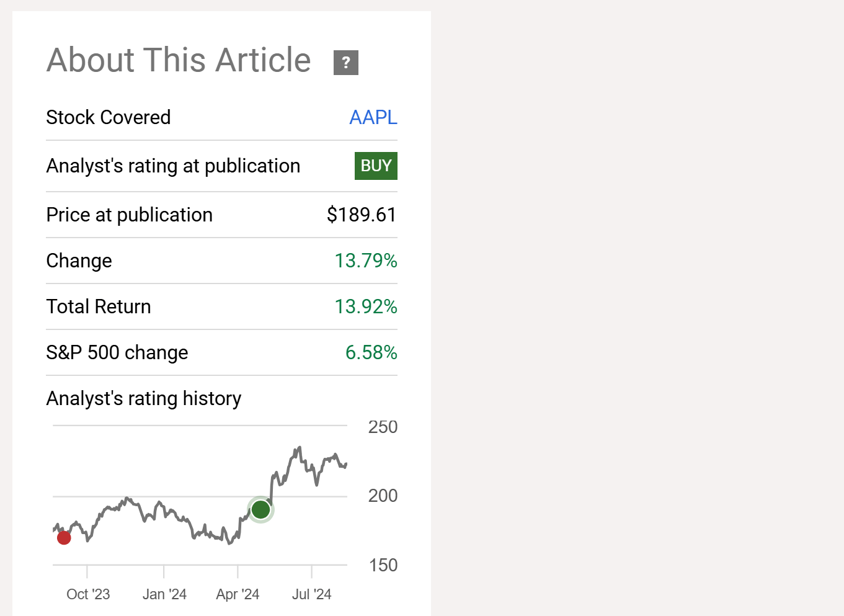Click the $189.61 publication price value
Viewport: 844px width, 616px height.
click(362, 215)
